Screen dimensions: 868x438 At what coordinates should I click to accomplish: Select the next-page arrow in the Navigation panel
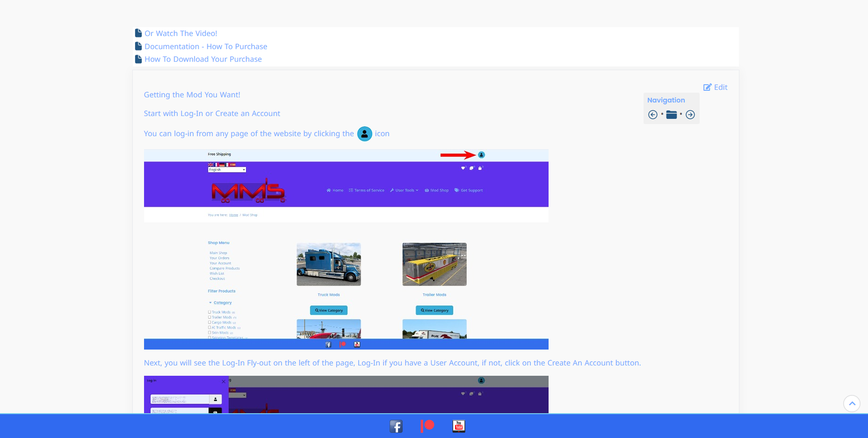click(x=690, y=114)
